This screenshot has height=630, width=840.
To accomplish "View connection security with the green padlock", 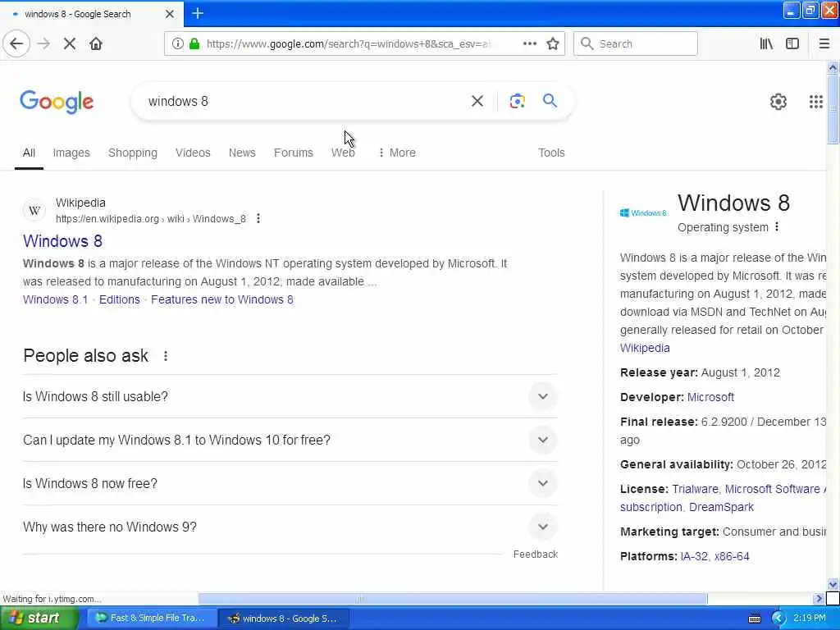I will tap(194, 43).
